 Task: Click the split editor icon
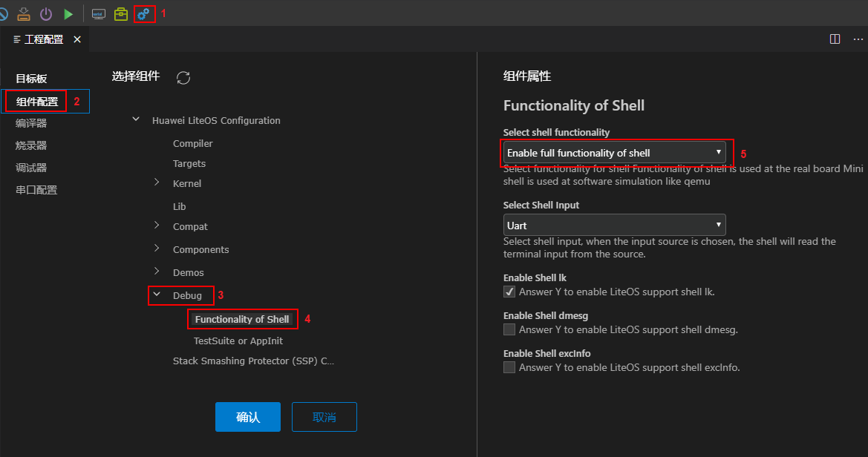tap(835, 39)
